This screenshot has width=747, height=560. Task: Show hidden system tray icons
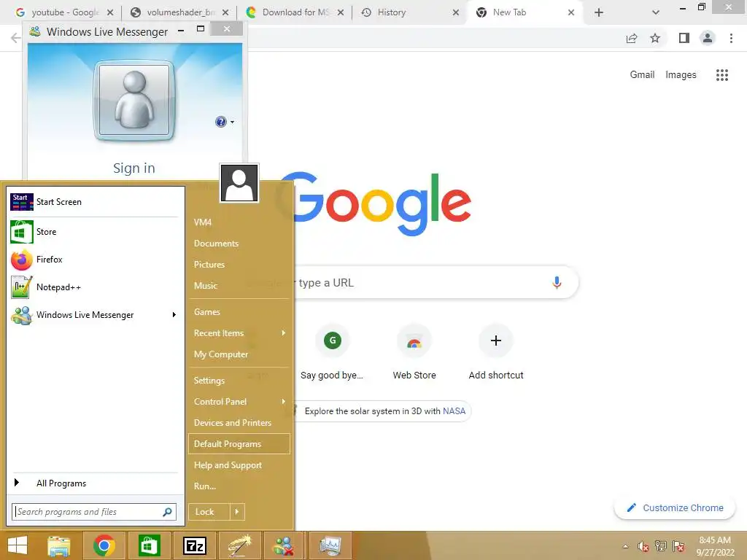pos(625,546)
